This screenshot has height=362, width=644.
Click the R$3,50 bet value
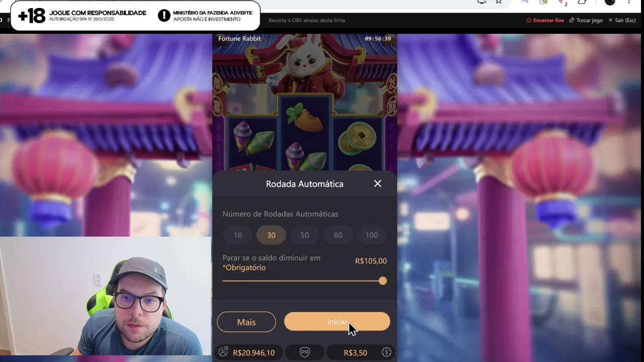click(x=355, y=353)
